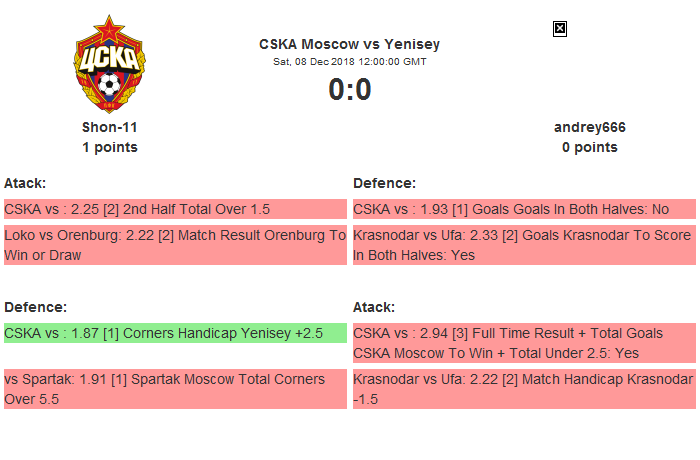Select the Orenburg To Win or Draw bet
700x460 pixels.
pos(175,245)
